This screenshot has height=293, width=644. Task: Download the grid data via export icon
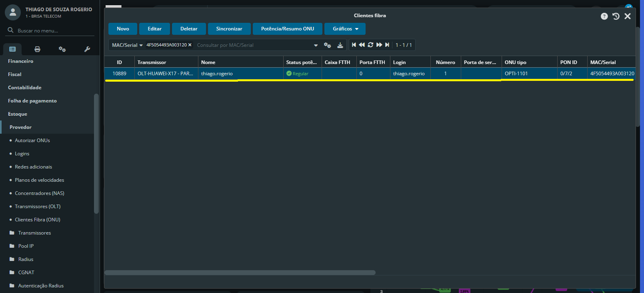(x=340, y=45)
